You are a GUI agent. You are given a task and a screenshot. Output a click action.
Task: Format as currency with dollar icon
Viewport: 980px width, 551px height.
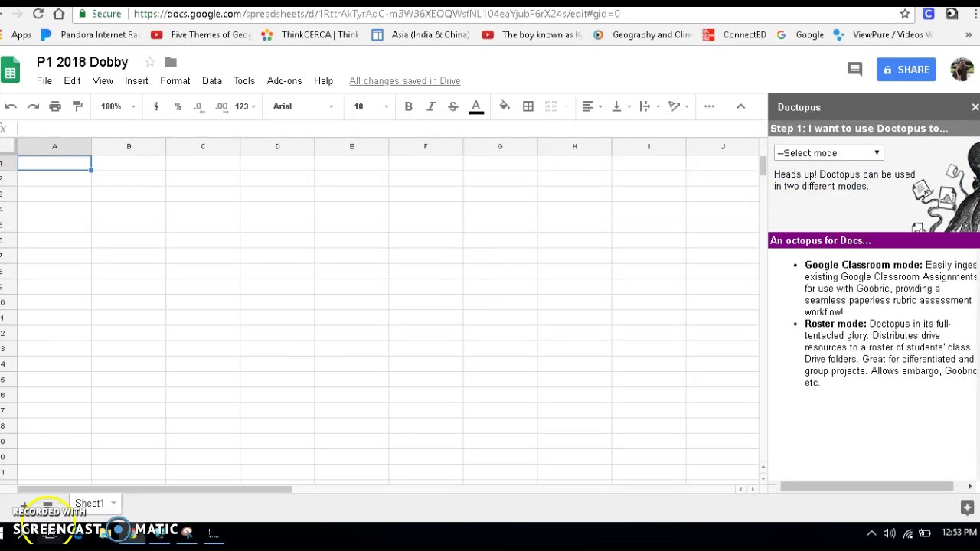tap(156, 106)
